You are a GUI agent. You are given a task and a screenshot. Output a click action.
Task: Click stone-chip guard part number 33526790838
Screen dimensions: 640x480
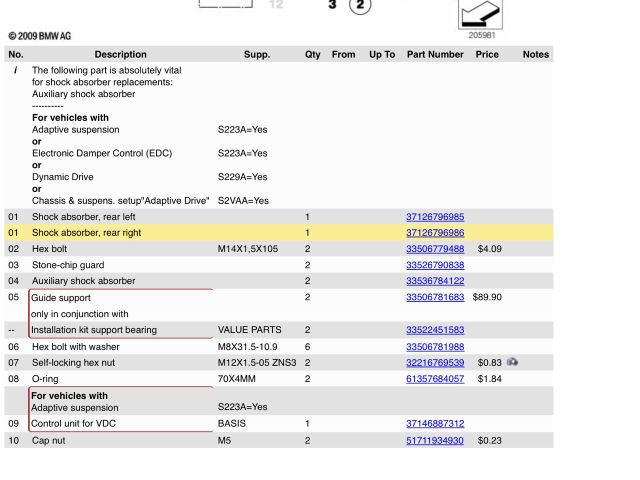(x=434, y=265)
